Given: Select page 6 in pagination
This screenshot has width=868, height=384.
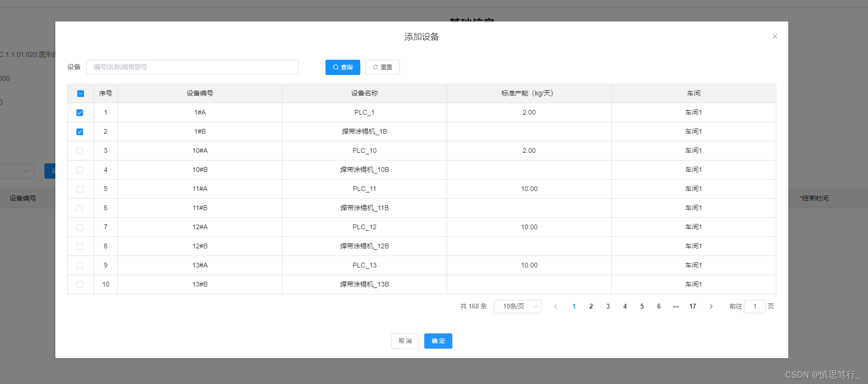Looking at the screenshot, I should 659,307.
